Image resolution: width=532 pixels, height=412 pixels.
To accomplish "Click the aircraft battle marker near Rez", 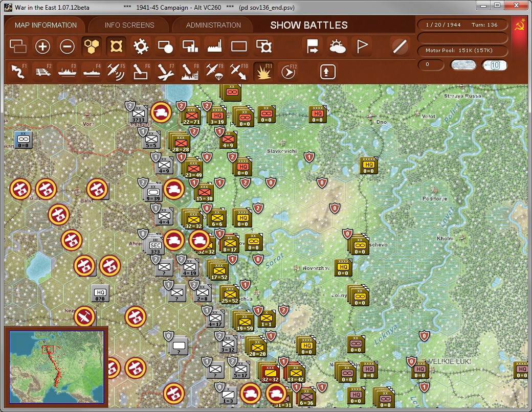I will pyautogui.click(x=84, y=316).
